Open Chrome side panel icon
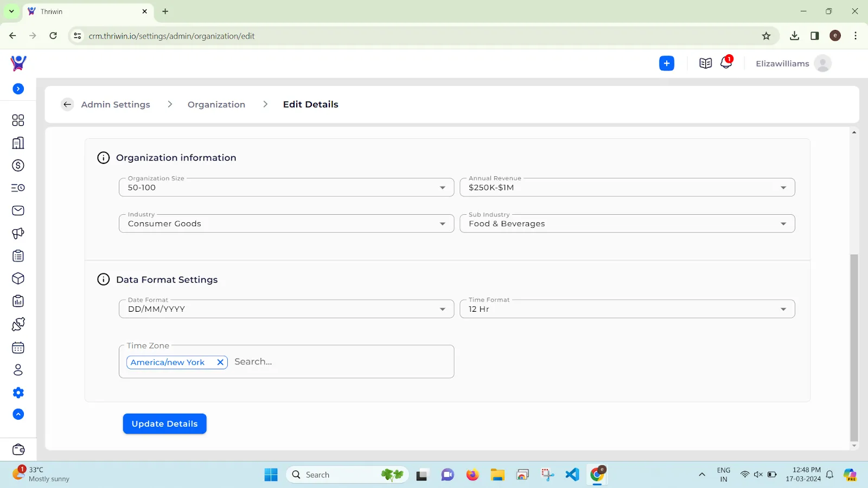Image resolution: width=868 pixels, height=488 pixels. pos(815,36)
